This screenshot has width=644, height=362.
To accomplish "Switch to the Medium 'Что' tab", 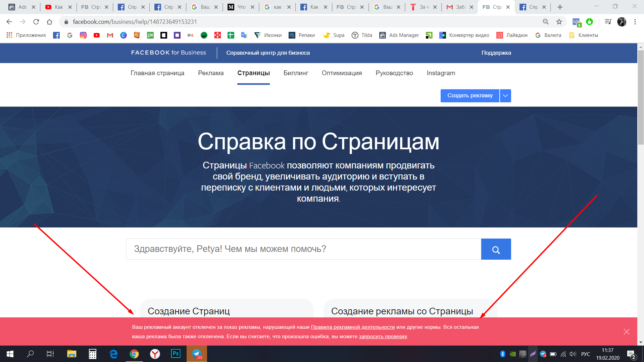I will pyautogui.click(x=241, y=7).
